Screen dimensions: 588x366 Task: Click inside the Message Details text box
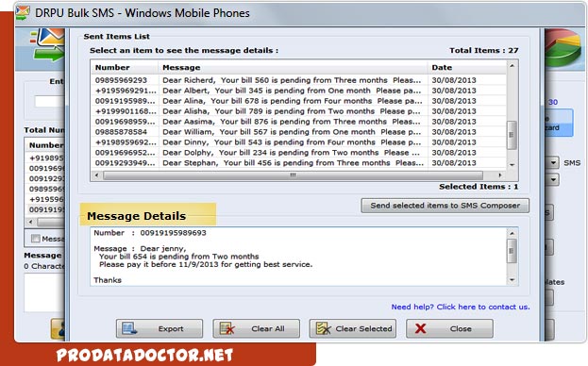click(x=298, y=257)
